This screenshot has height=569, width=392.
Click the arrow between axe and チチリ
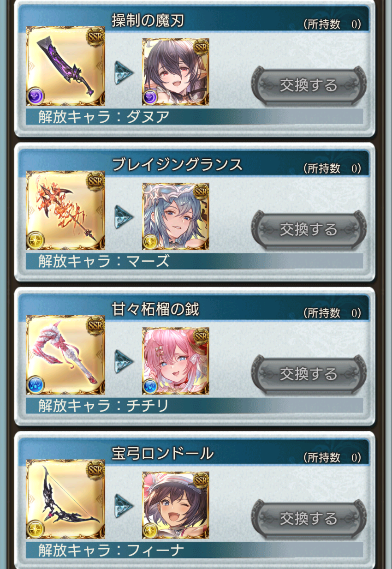coord(124,361)
